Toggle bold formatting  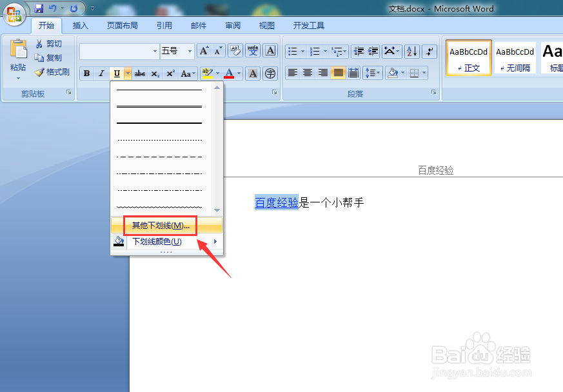86,73
